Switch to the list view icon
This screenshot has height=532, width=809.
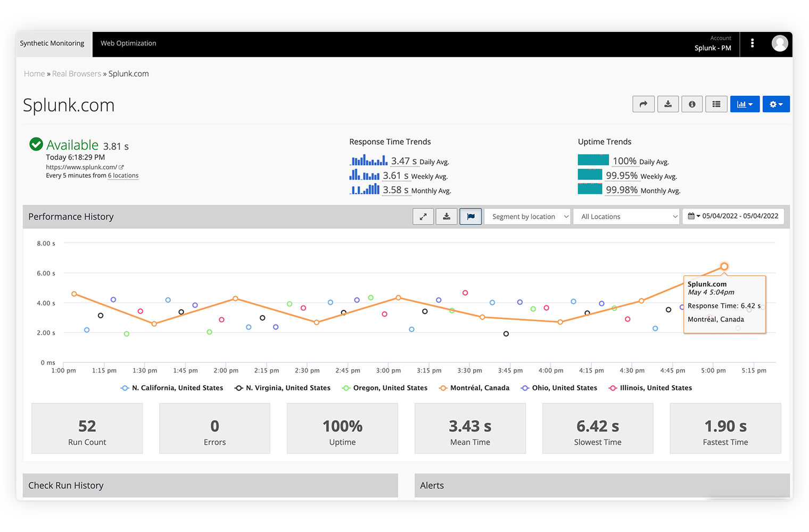(716, 104)
